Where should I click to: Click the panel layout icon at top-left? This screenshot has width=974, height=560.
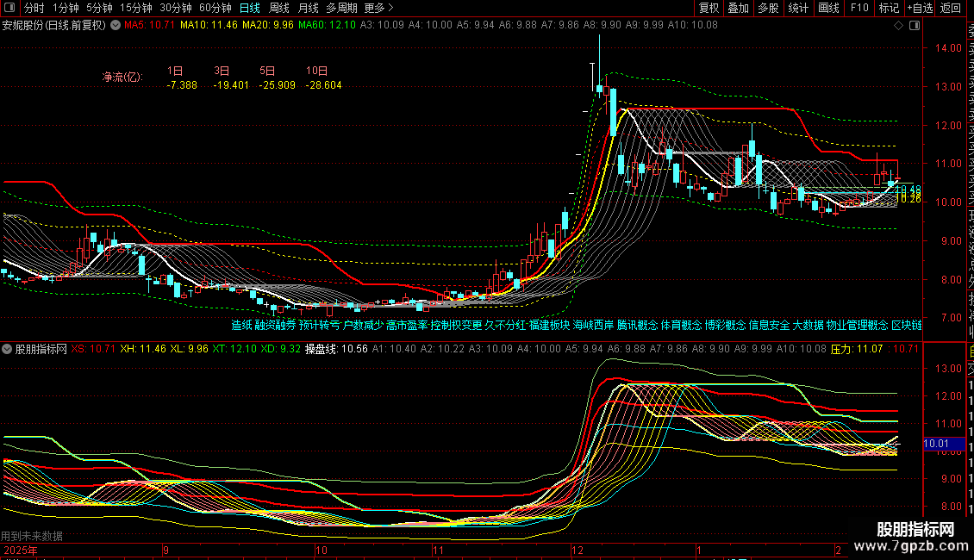9,8
